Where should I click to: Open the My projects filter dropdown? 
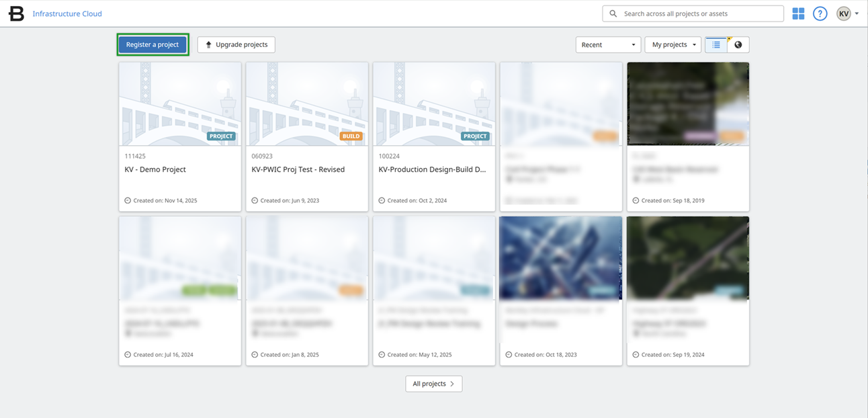point(672,44)
